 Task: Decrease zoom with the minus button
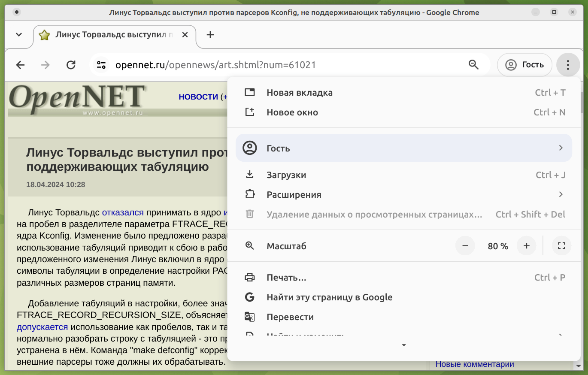[x=465, y=246]
